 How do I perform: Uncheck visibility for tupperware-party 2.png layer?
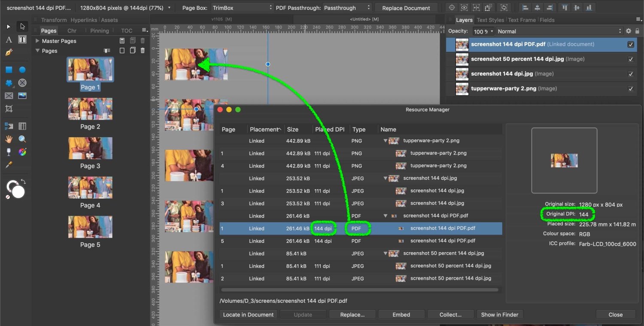click(x=630, y=89)
